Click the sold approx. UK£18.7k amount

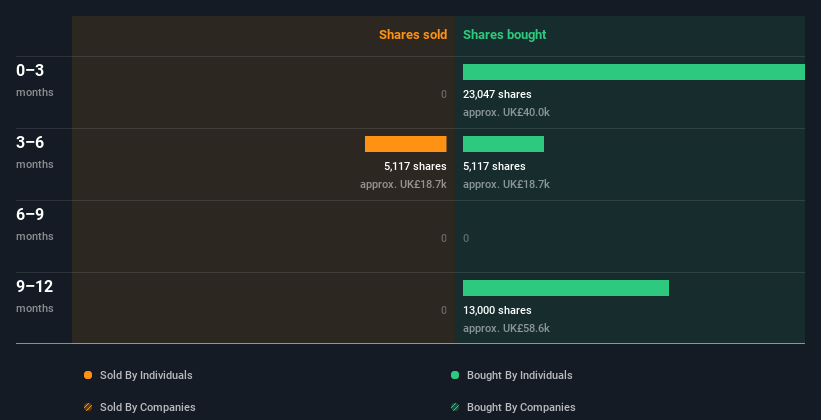click(403, 184)
